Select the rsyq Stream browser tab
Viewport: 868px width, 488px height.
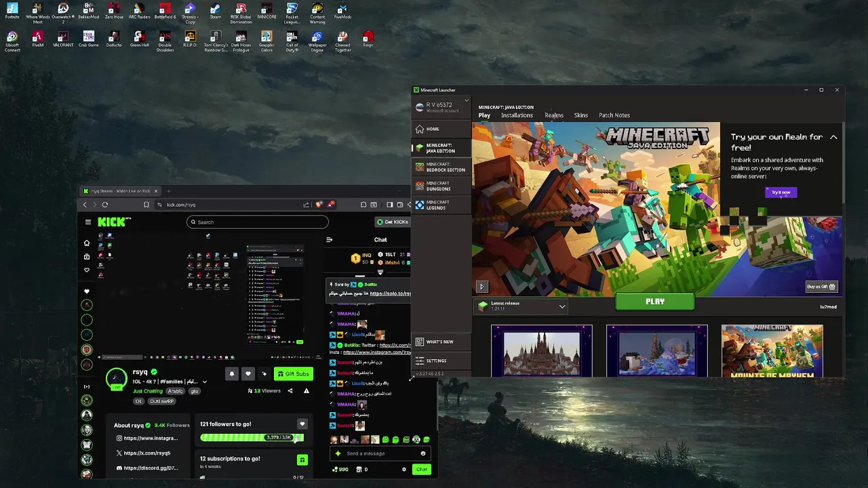[x=121, y=191]
